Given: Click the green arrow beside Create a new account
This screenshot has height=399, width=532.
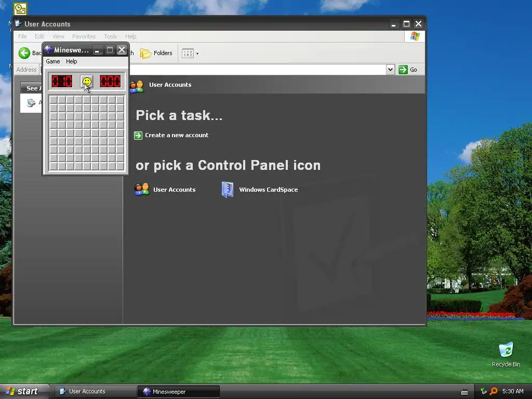Looking at the screenshot, I should coord(138,136).
